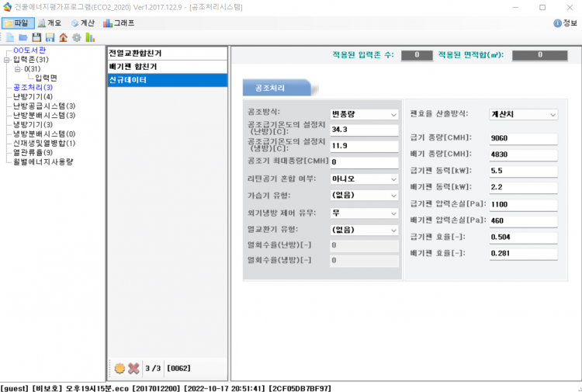Click the orange sun add-item icon
This screenshot has height=392, width=582.
click(120, 368)
